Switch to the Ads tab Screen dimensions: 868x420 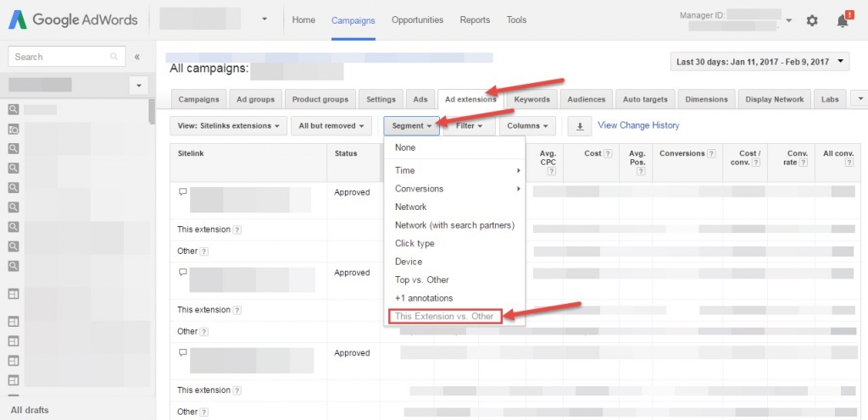(x=420, y=99)
